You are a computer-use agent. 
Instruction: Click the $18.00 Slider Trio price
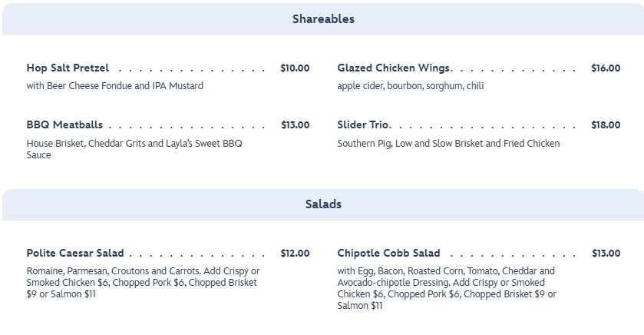click(x=606, y=125)
